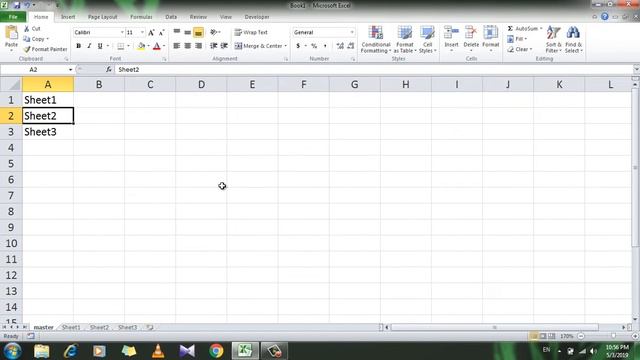Screen dimensions: 640x360
Task: Align text right
Action: point(199,46)
